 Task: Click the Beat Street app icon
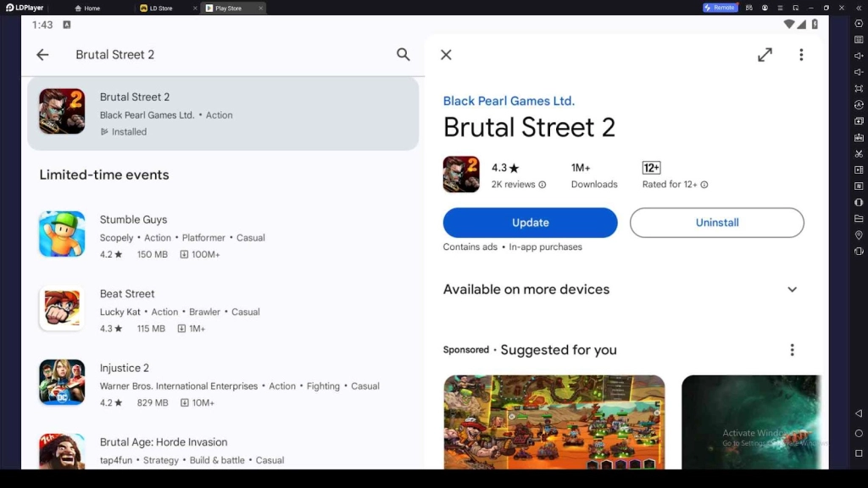point(62,308)
